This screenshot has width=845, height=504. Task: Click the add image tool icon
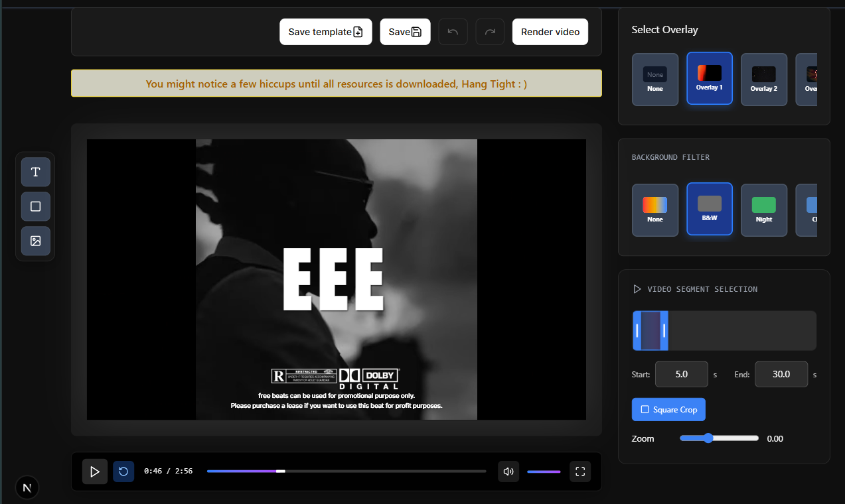pos(36,241)
